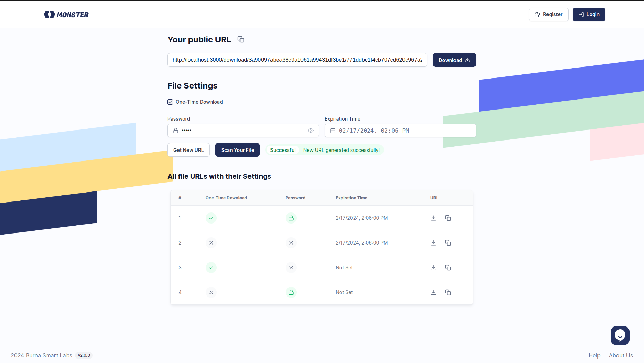This screenshot has height=363, width=644.
Task: Click the Monster logo
Action: point(66,14)
